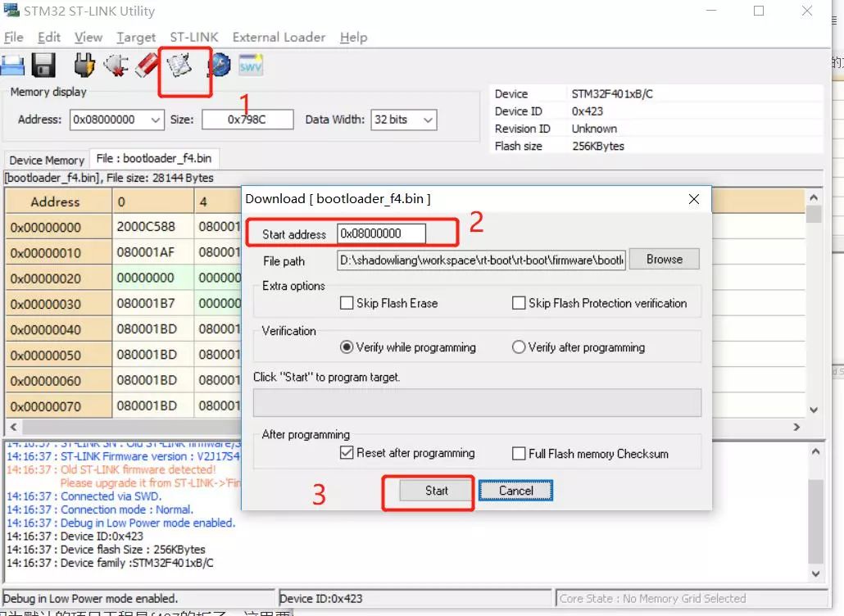Click the Size input field

(247, 120)
